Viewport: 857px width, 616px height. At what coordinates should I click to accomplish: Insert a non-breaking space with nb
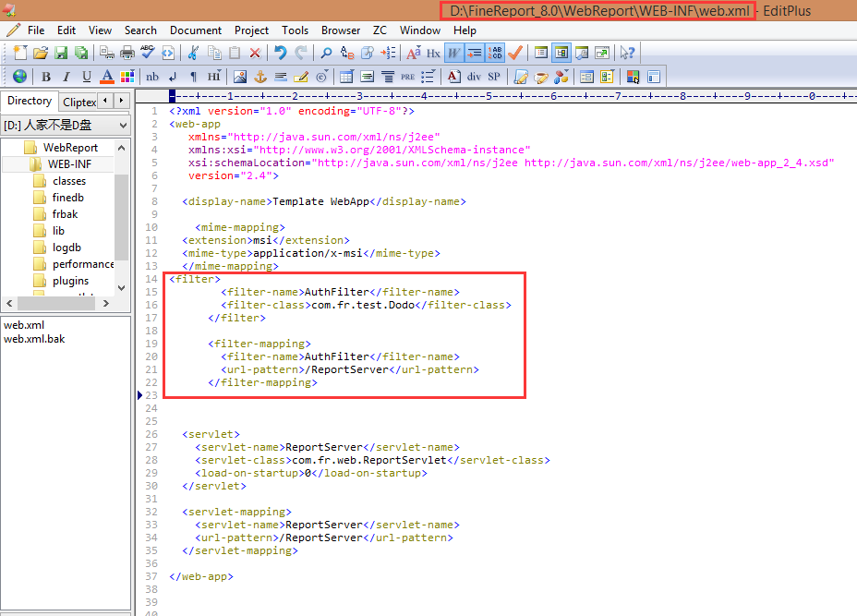click(152, 77)
